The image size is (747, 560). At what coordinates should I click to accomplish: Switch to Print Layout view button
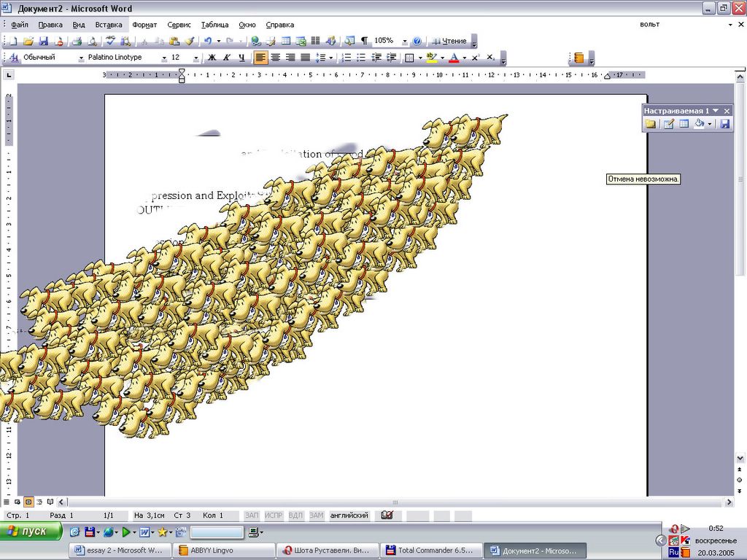coord(28,502)
